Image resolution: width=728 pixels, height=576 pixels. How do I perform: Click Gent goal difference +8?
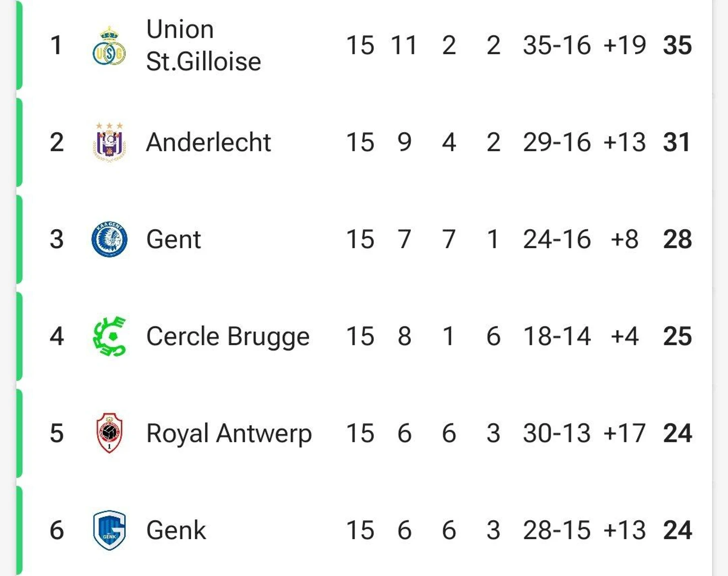click(624, 239)
